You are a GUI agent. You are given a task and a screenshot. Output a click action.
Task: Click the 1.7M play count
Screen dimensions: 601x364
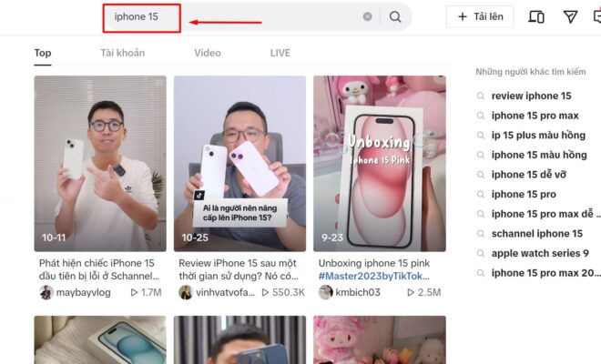click(146, 292)
